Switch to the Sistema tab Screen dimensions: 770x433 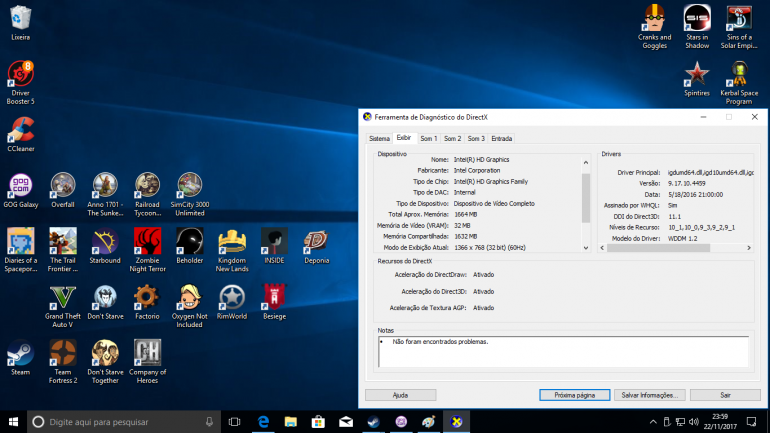click(379, 138)
